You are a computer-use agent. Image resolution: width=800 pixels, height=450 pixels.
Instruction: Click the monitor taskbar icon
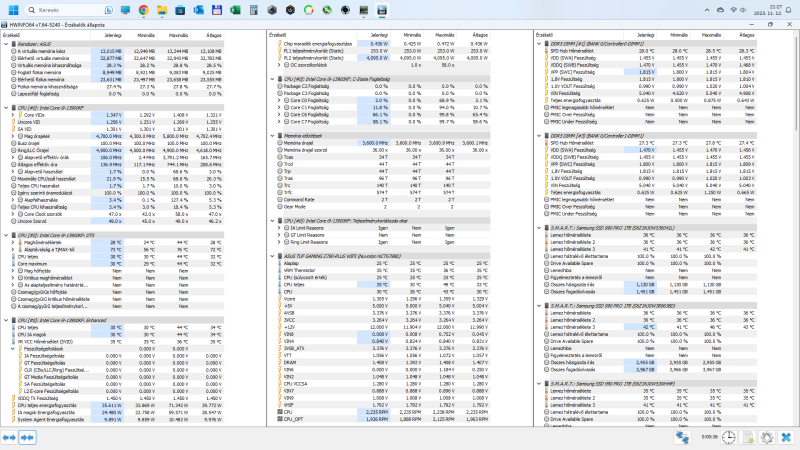pyautogui.click(x=125, y=10)
